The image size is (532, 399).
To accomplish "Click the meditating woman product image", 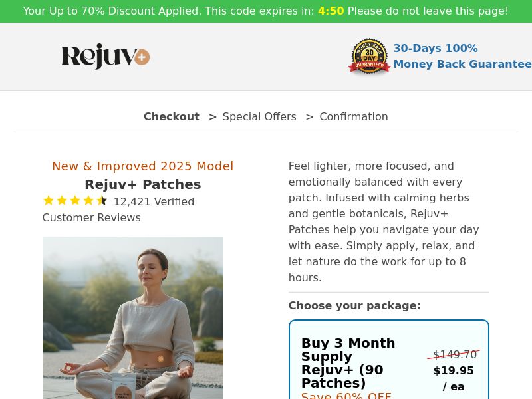I will pos(133,318).
